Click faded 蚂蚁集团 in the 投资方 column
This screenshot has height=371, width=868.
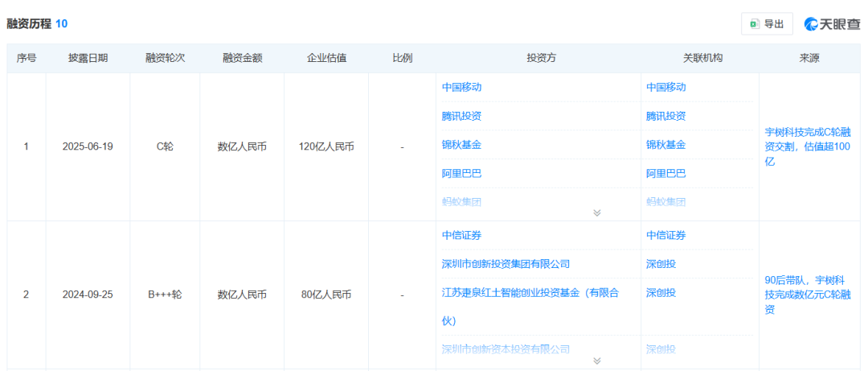[461, 201]
